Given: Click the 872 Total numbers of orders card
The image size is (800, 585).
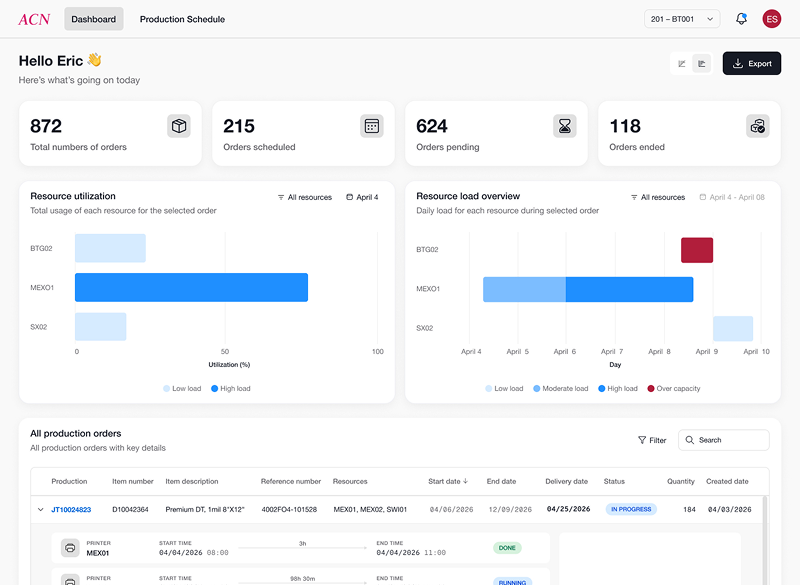Looking at the screenshot, I should point(110,133).
